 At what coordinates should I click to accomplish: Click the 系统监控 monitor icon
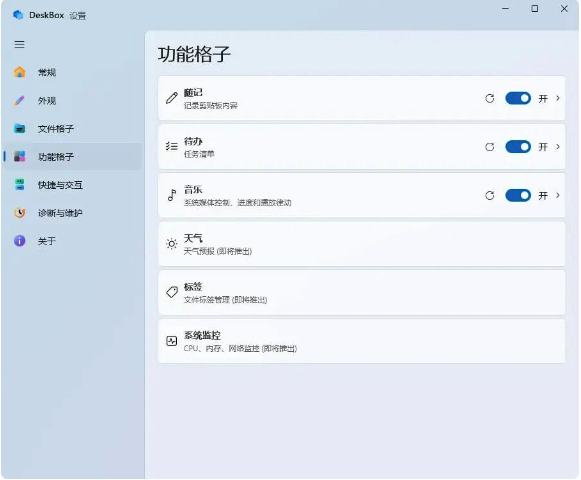(172, 341)
